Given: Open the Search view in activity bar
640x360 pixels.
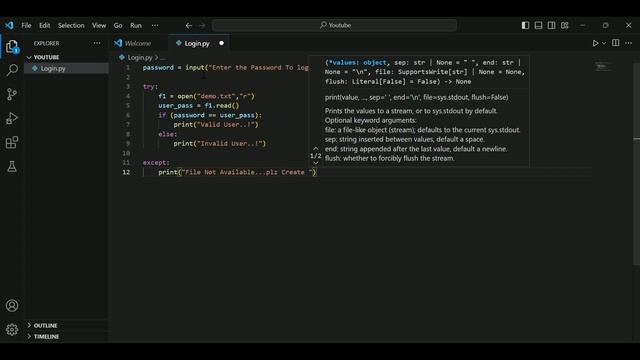Looking at the screenshot, I should tap(12, 70).
